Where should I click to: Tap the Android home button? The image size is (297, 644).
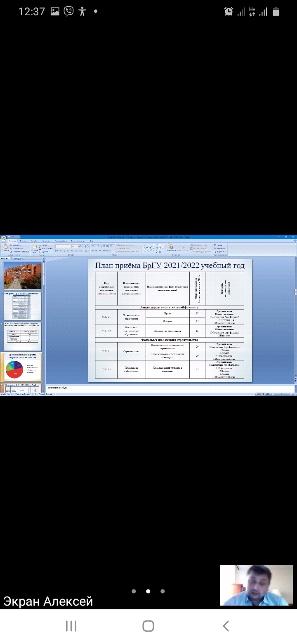[x=148, y=626]
